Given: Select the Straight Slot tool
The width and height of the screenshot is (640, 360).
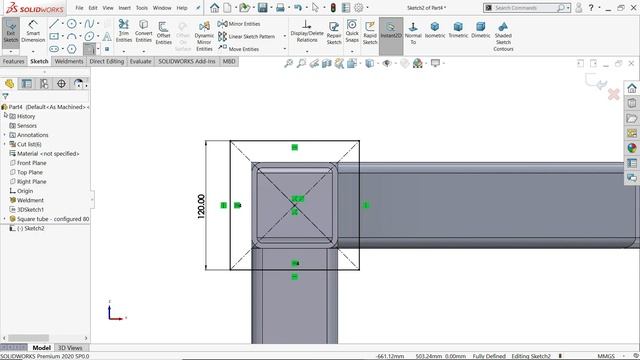Looking at the screenshot, I should tap(54, 49).
